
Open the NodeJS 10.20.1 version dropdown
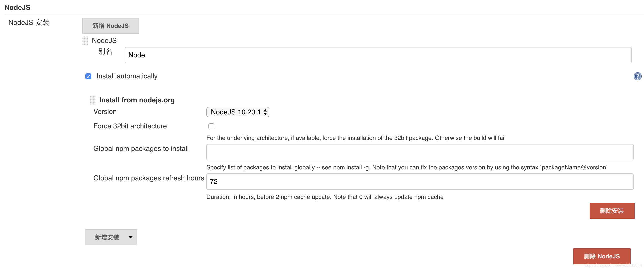(x=238, y=112)
